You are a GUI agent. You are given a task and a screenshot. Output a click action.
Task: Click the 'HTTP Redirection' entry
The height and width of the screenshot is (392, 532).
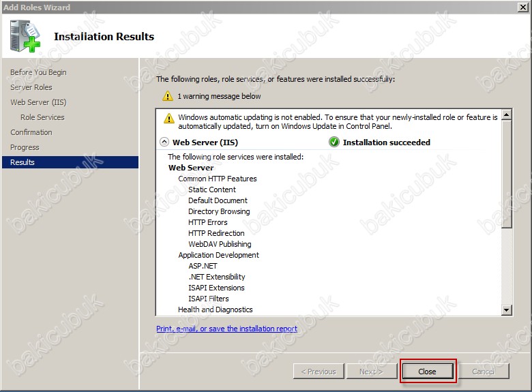[x=216, y=233]
